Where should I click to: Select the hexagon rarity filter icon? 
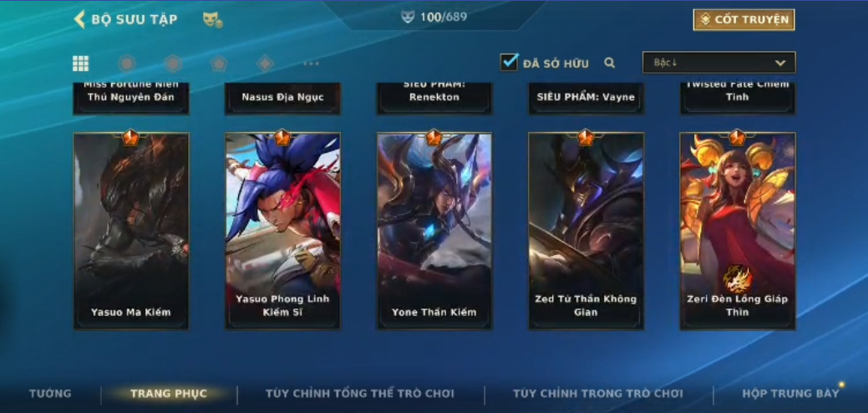[173, 63]
